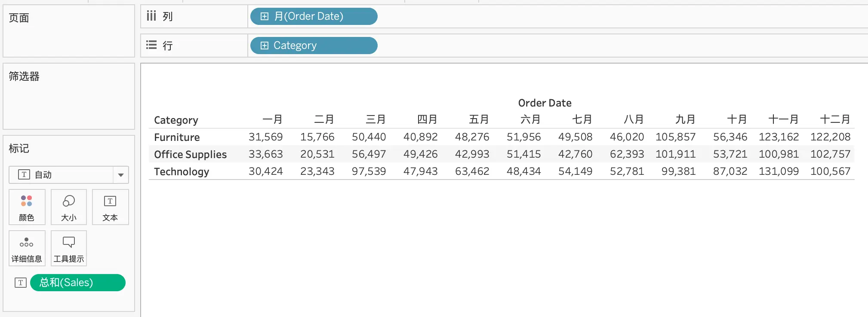Click the 十一月 month column header

(x=783, y=119)
